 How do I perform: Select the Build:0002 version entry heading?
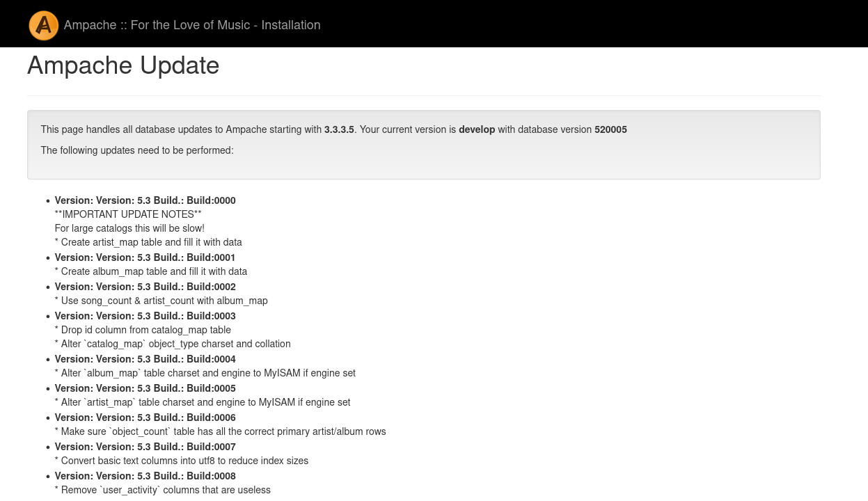[x=145, y=287]
